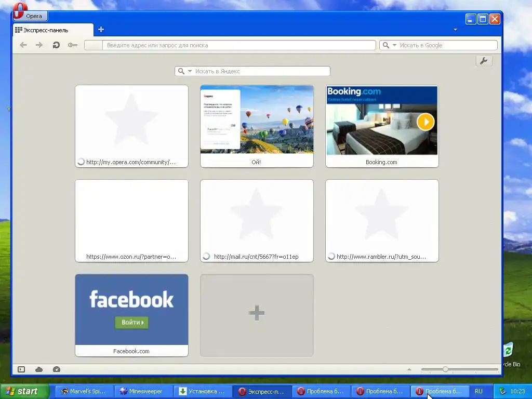532x399 pixels.
Task: Open Opera Link cloud icon
Action: coord(39,369)
